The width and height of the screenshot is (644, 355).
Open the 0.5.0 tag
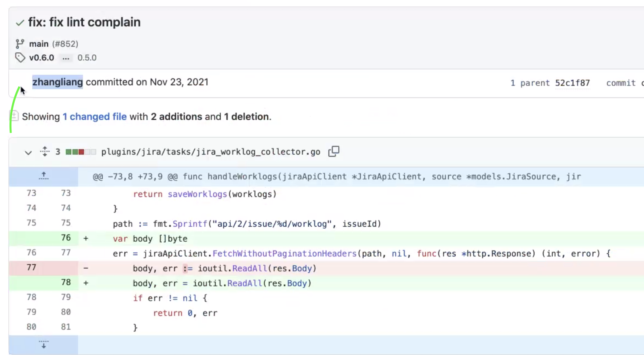click(x=87, y=58)
